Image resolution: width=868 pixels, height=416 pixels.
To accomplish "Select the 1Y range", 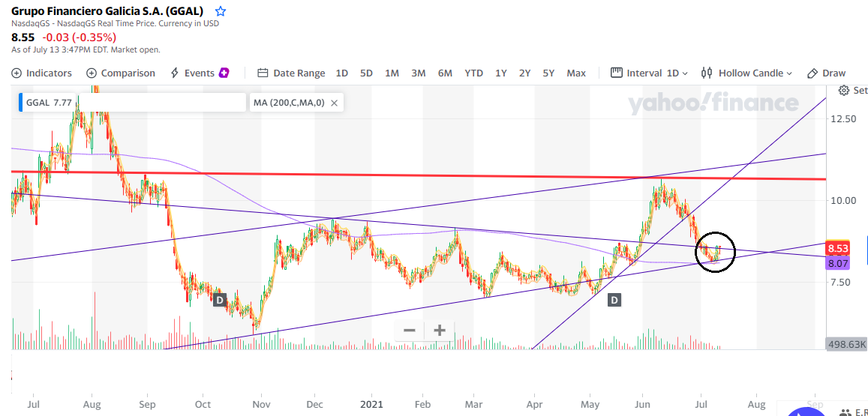I will [501, 73].
